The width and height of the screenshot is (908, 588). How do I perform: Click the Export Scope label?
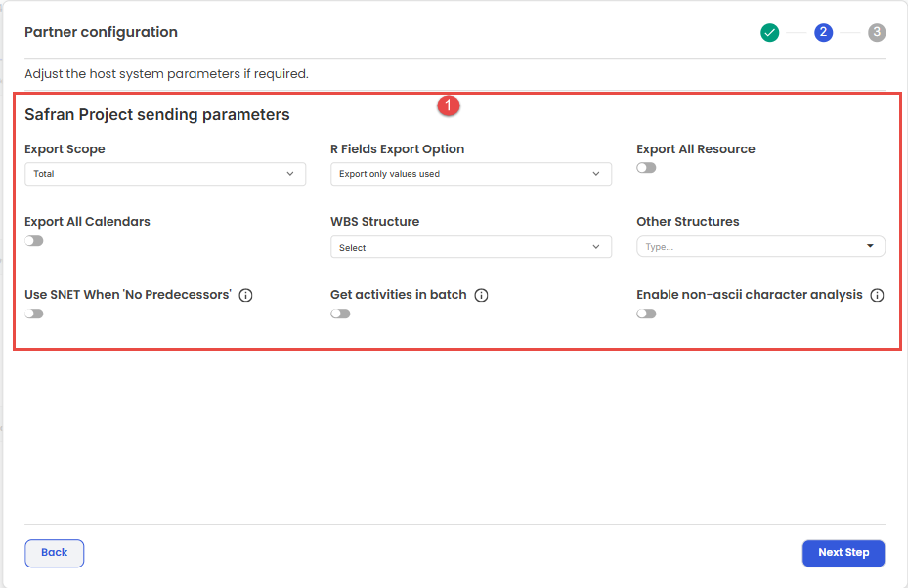65,149
